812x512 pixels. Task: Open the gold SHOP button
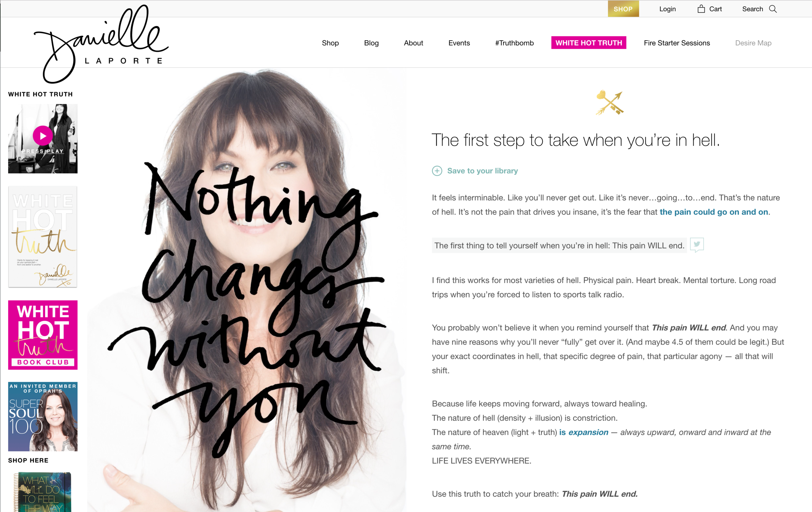coord(623,9)
